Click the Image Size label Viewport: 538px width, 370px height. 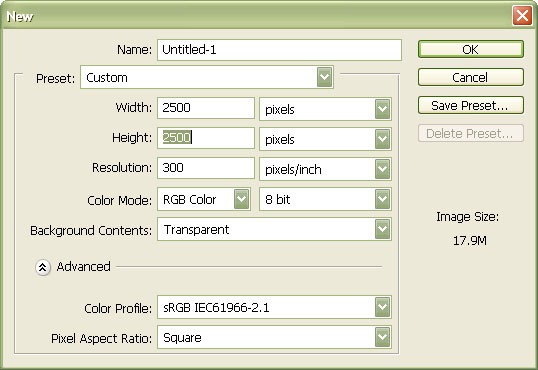pos(467,217)
